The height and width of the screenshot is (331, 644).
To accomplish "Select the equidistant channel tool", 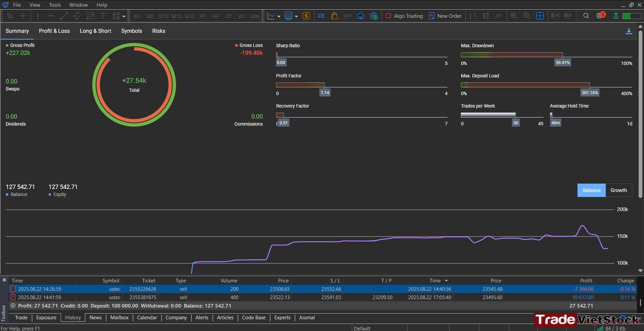I will pyautogui.click(x=77, y=16).
